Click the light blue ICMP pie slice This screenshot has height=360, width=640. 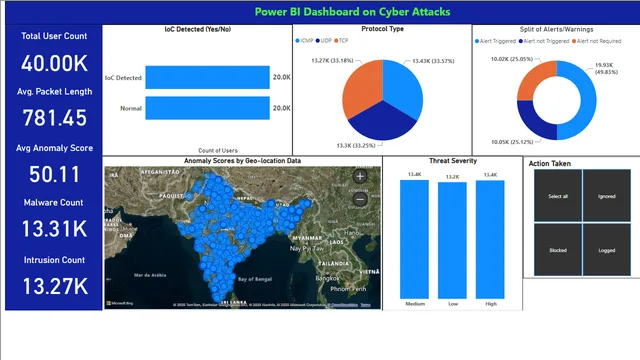[x=403, y=88]
